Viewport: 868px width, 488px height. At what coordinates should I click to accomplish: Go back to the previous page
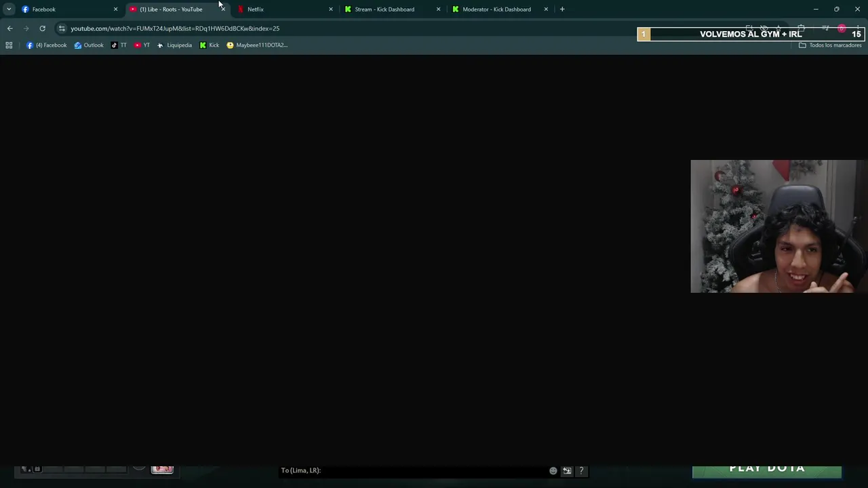tap(9, 28)
